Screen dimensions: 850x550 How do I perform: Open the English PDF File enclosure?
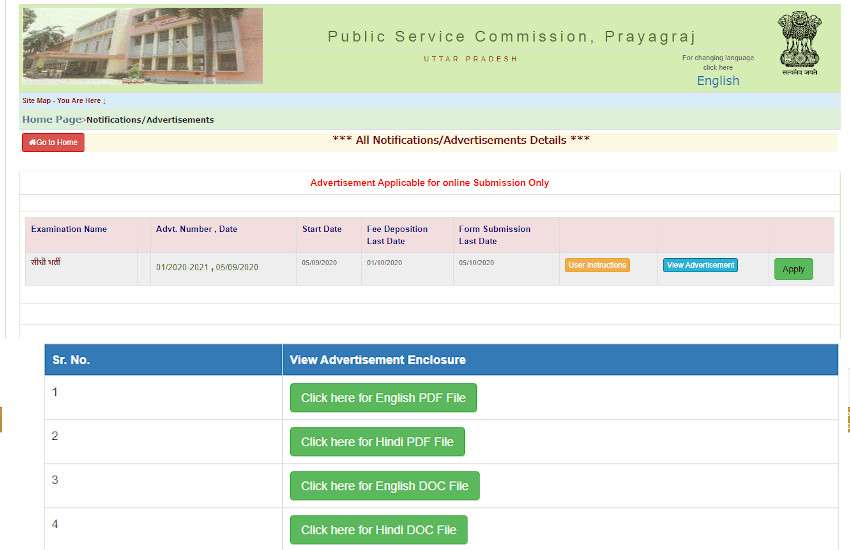point(383,398)
